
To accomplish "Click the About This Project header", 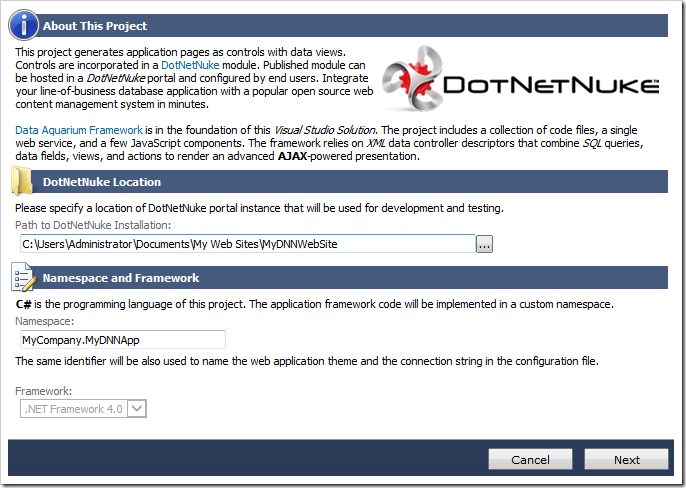I will point(95,26).
